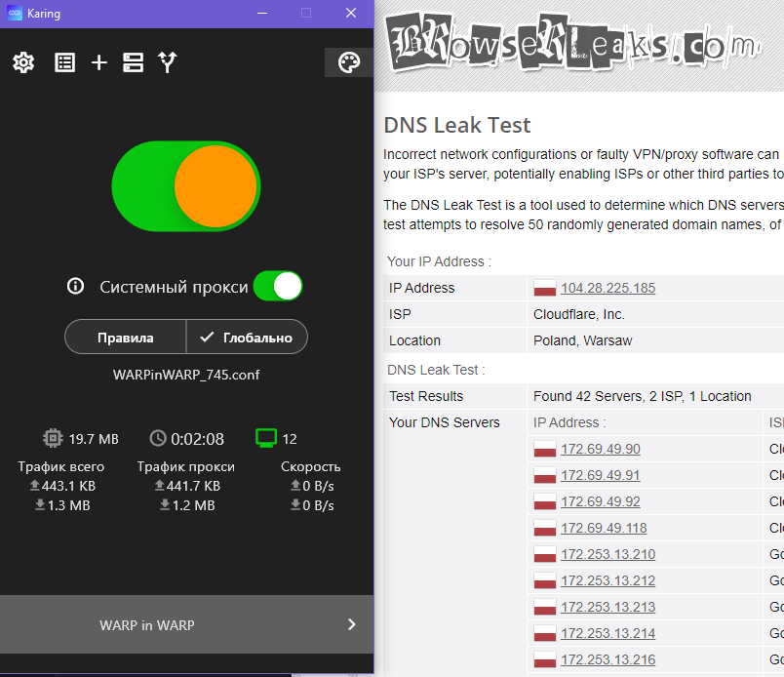This screenshot has height=677, width=784.
Task: Click the Трафик всего label
Action: click(61, 467)
